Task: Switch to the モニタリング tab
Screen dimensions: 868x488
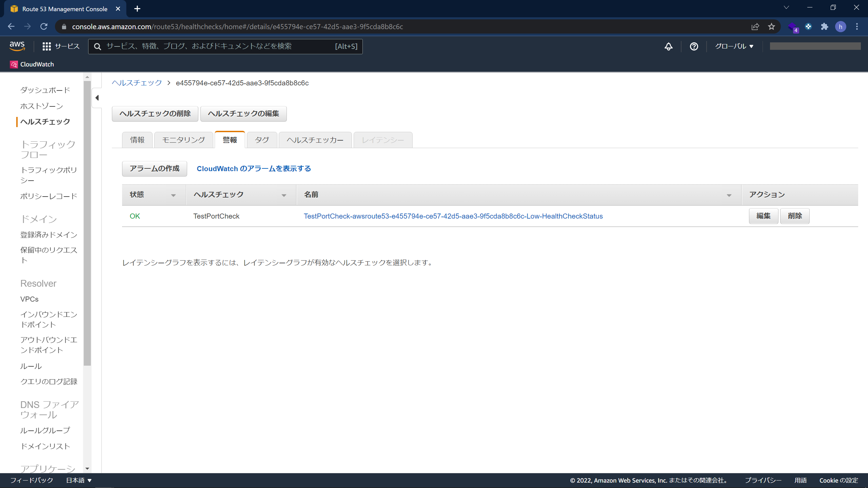Action: click(183, 139)
